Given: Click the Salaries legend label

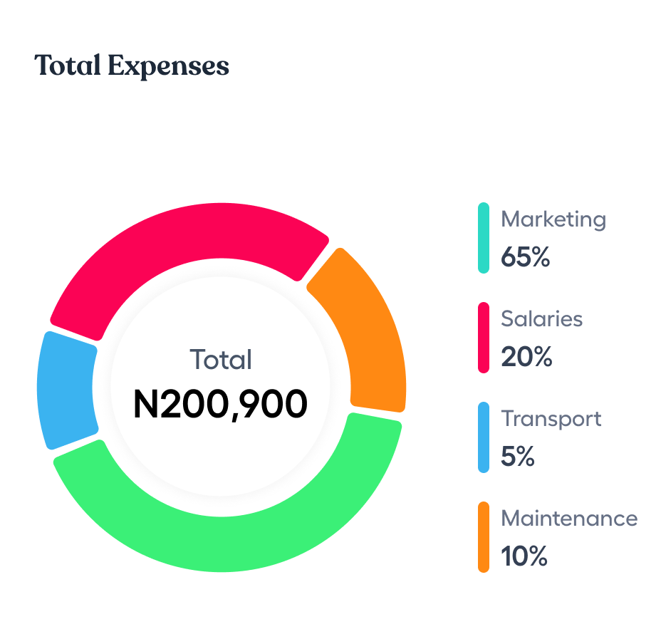Looking at the screenshot, I should point(542,319).
